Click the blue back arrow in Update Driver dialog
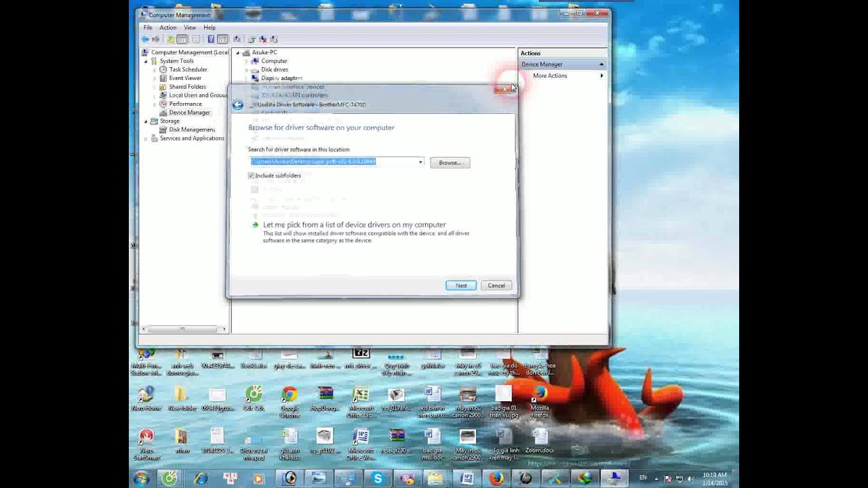Image resolution: width=868 pixels, height=488 pixels. 237,104
